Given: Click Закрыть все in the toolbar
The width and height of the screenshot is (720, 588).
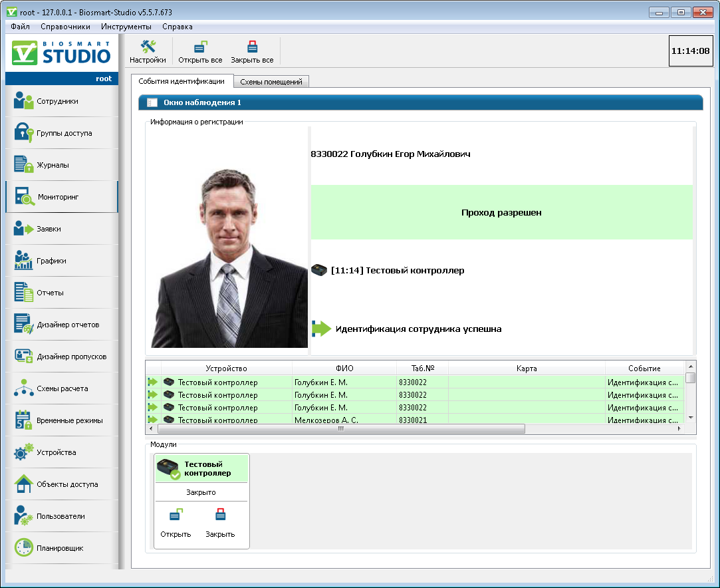Looking at the screenshot, I should point(252,52).
